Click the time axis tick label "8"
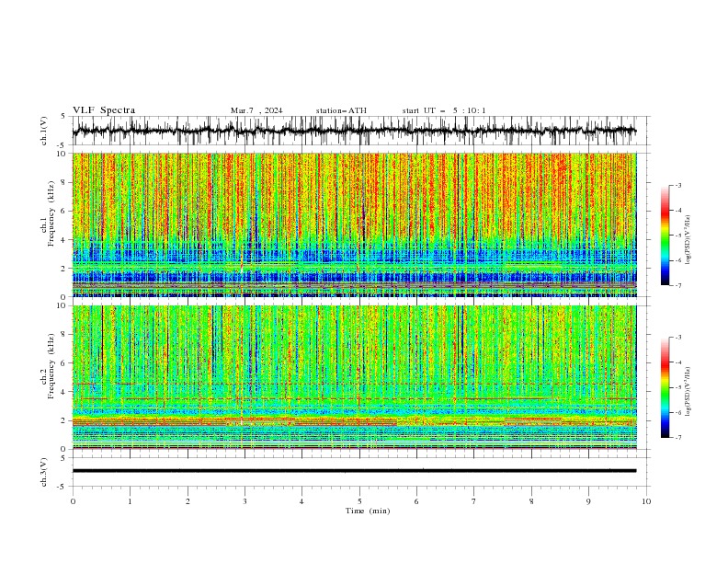 click(x=531, y=501)
